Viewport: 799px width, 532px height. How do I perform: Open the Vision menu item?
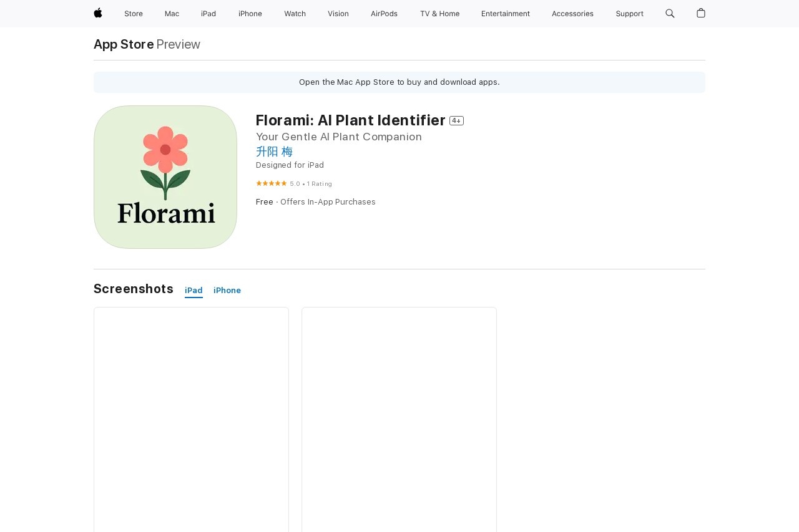click(x=338, y=14)
